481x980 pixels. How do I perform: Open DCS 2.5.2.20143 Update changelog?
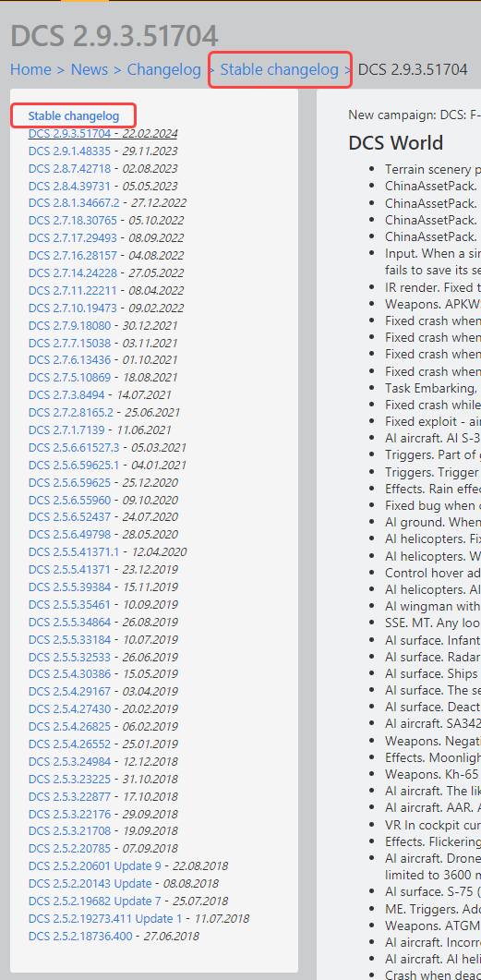(90, 884)
